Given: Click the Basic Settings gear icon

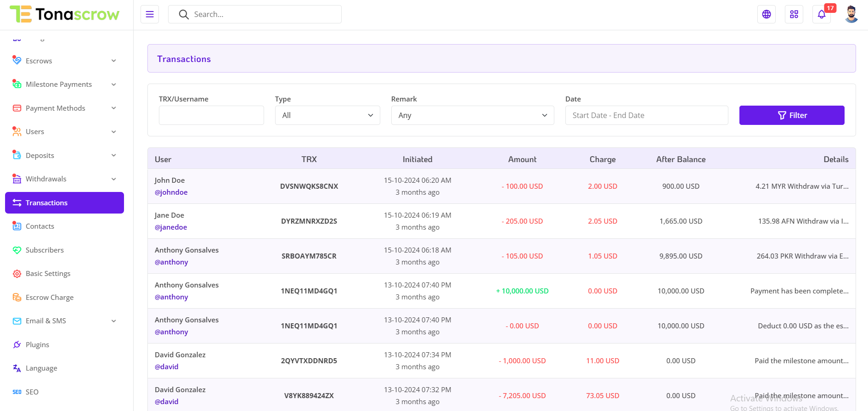Looking at the screenshot, I should click(17, 274).
